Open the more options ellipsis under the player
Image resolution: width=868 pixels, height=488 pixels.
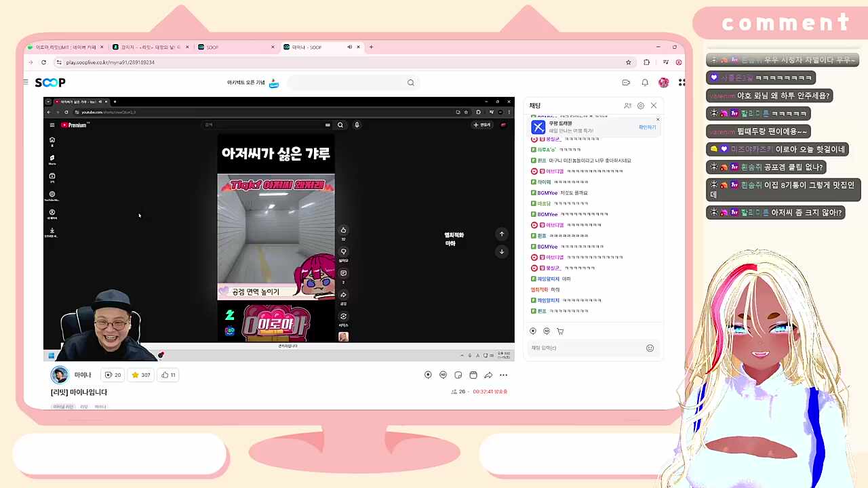(503, 375)
